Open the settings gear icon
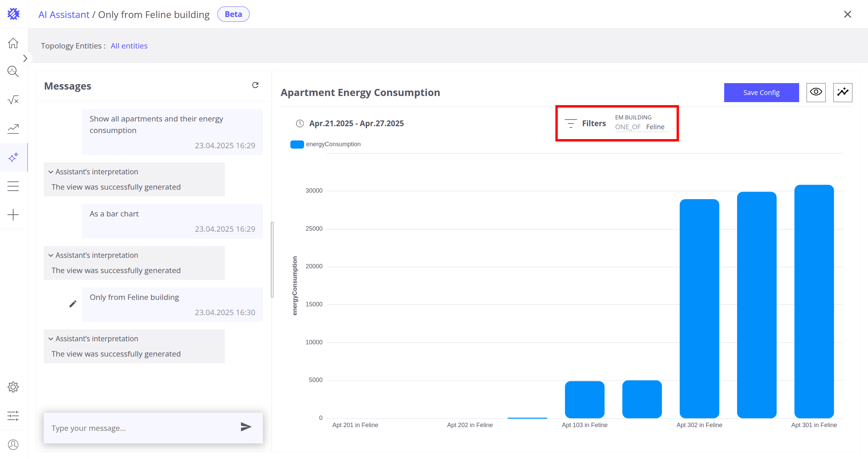Viewport: 868px width, 459px height. click(13, 387)
